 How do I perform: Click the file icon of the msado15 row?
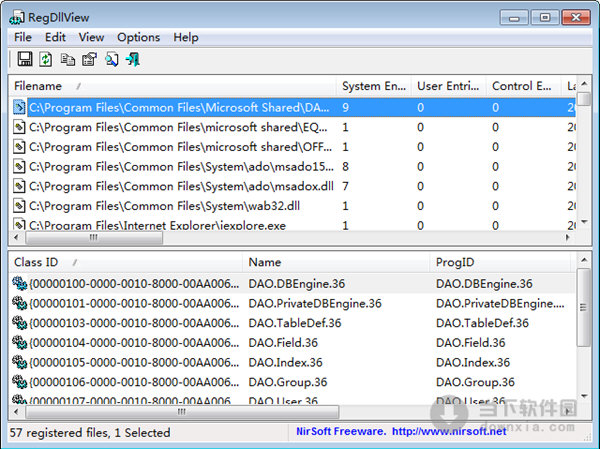click(x=19, y=166)
